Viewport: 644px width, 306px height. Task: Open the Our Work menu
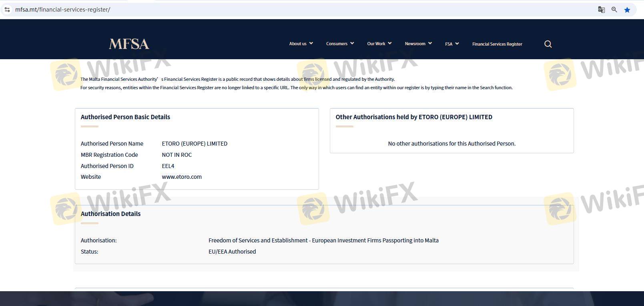(x=376, y=44)
